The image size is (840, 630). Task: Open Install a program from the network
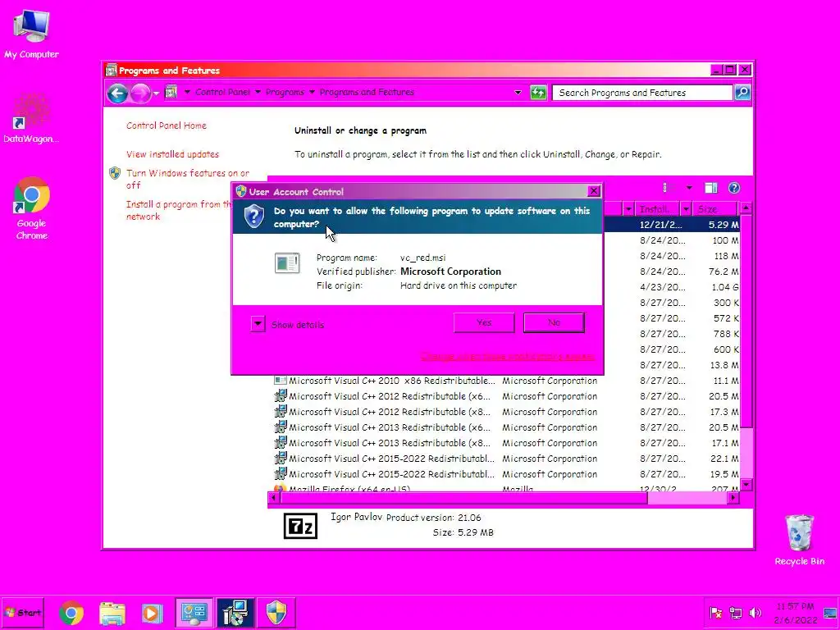[x=179, y=210]
